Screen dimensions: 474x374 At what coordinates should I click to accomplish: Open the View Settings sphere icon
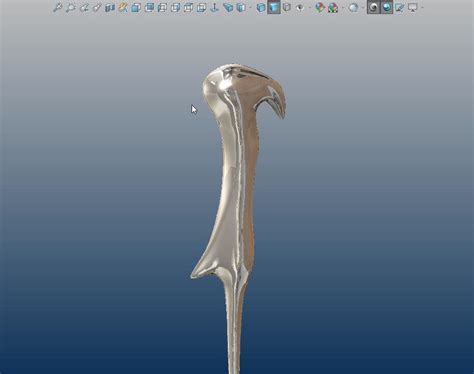353,8
